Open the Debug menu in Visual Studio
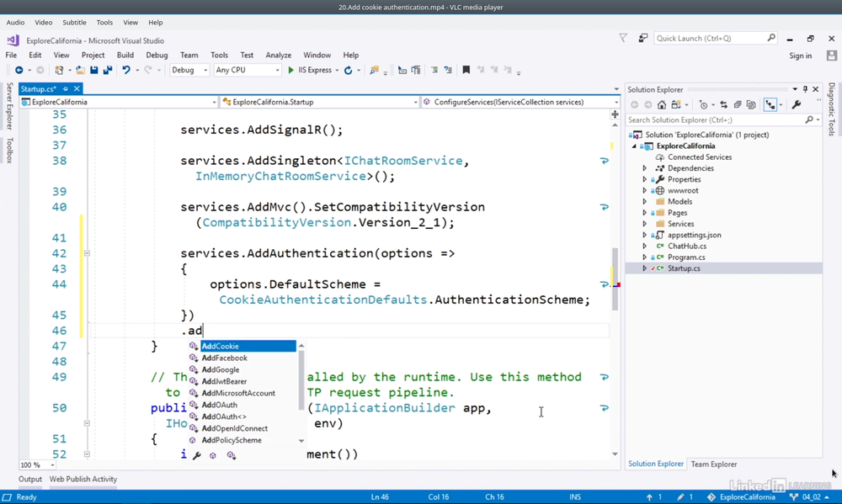The height and width of the screenshot is (504, 842). pos(157,56)
